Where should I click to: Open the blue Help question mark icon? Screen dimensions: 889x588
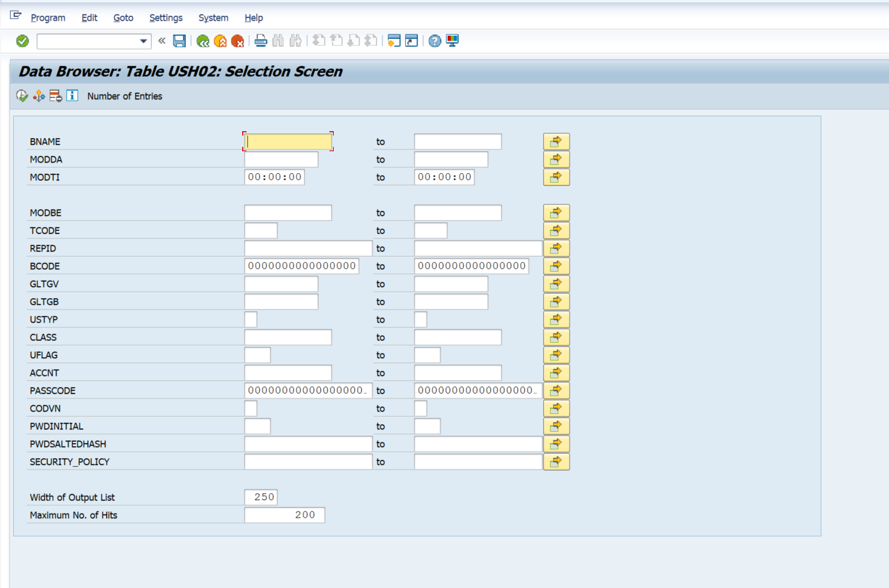[x=435, y=41]
